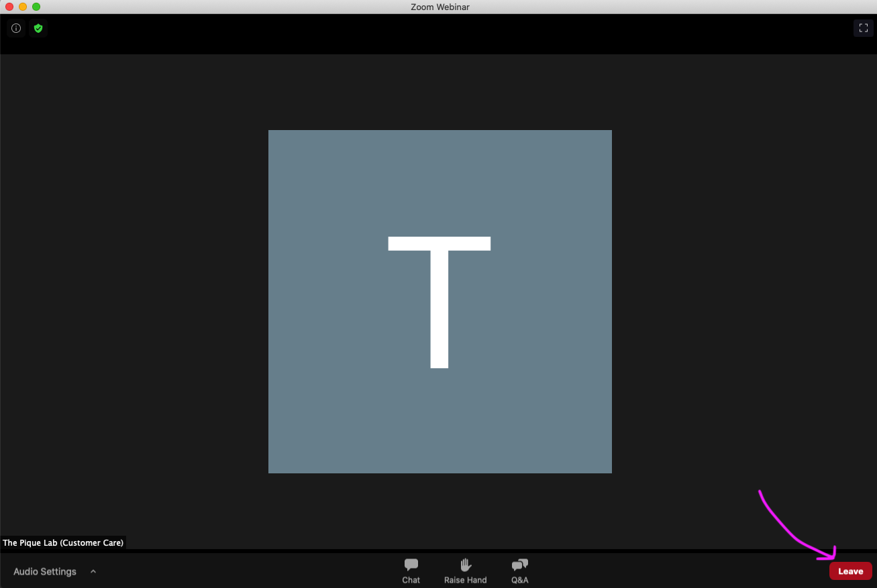Click the Raise Hand icon
The height and width of the screenshot is (588, 877).
pos(465,565)
